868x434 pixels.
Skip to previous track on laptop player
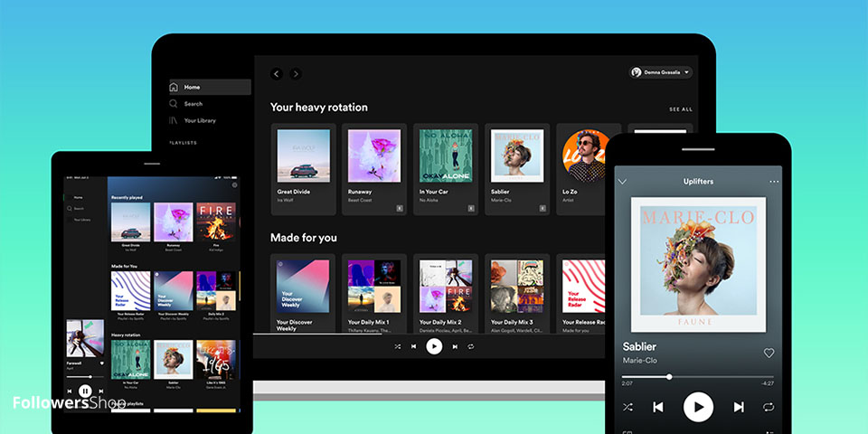click(413, 346)
